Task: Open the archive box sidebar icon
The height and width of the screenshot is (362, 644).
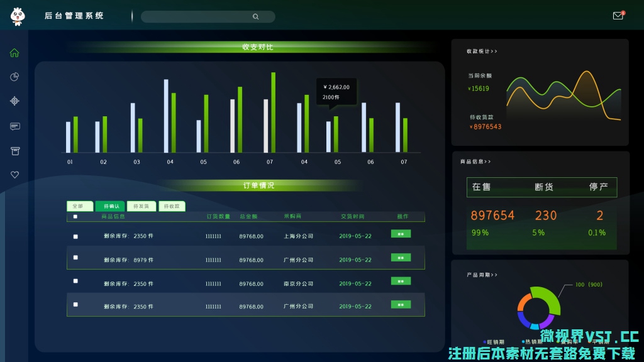Action: point(14,150)
